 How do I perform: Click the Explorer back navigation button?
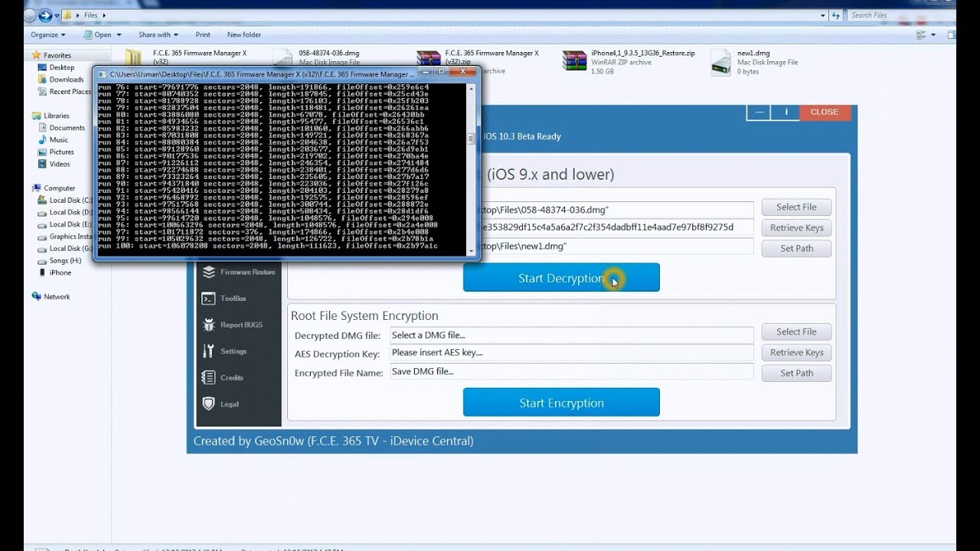[29, 15]
